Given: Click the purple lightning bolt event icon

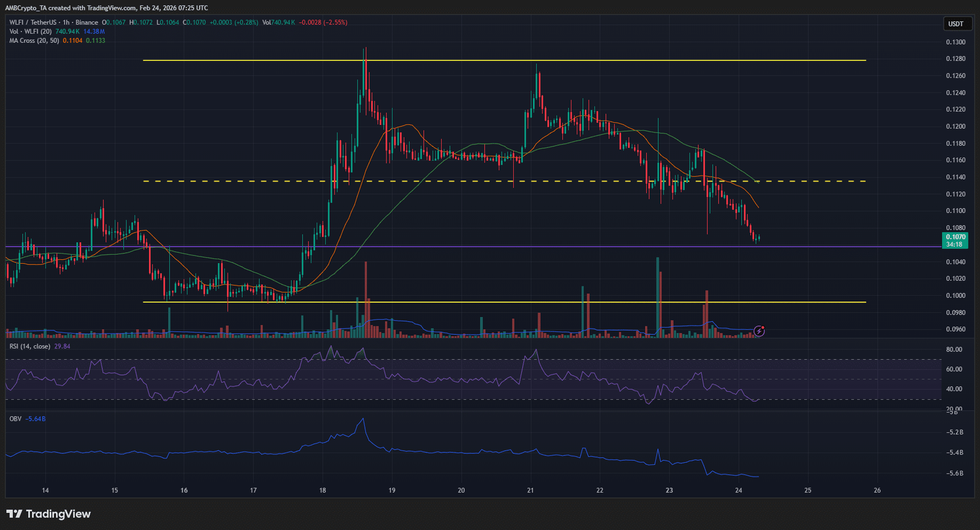Looking at the screenshot, I should click(759, 331).
